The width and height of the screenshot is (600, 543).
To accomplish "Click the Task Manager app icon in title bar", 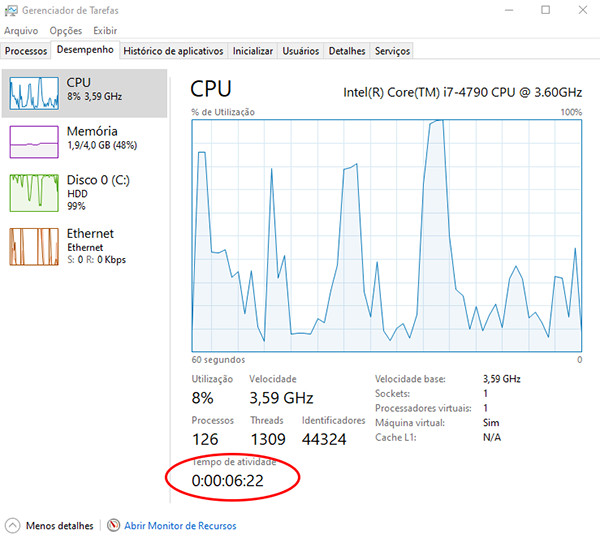I will [x=10, y=10].
